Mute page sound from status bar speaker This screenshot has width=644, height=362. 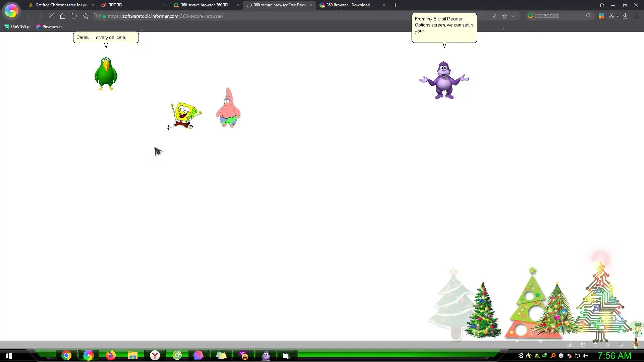point(608,345)
